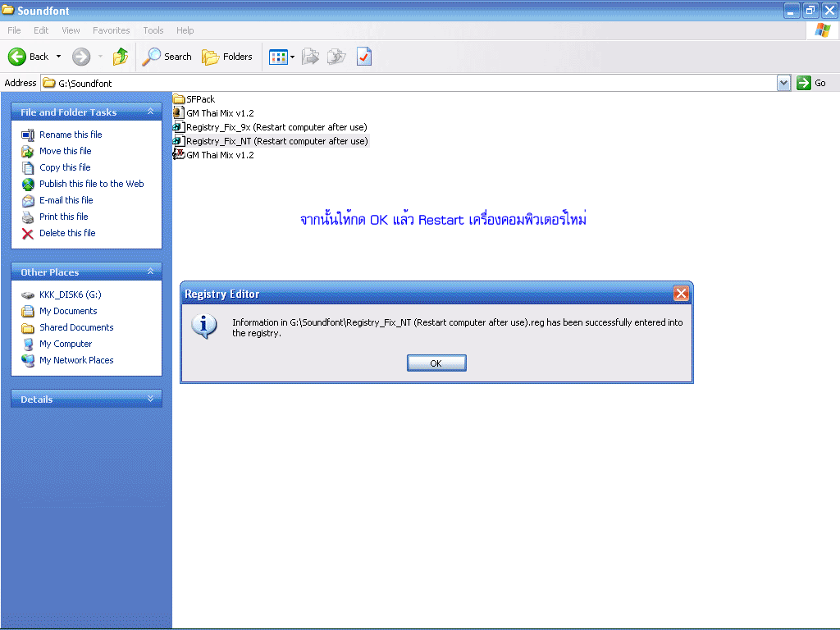
Task: Open My Network Places link
Action: [76, 361]
